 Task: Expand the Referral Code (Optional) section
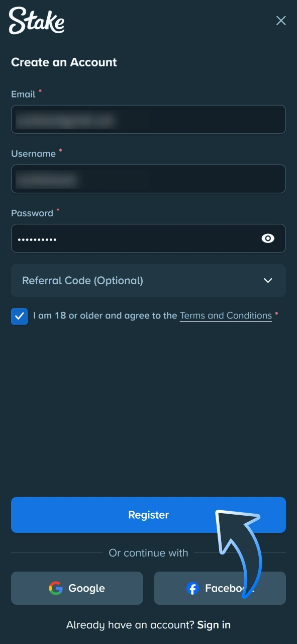[148, 280]
